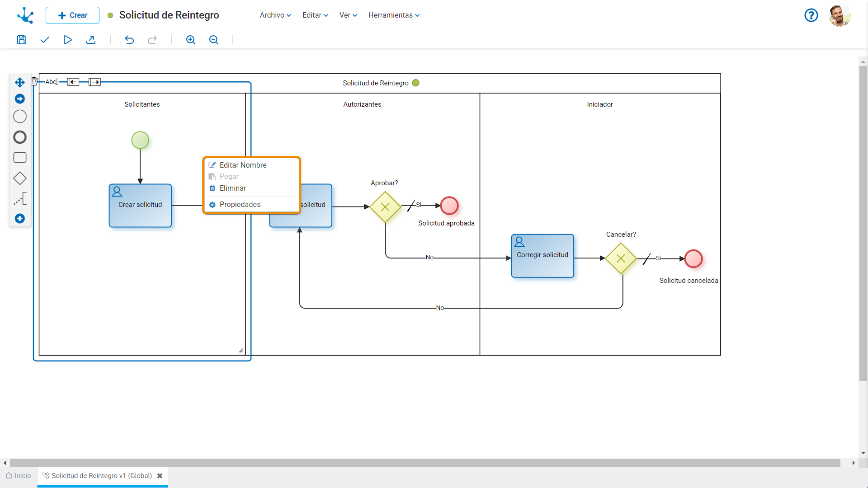Select the end event thick-circle tool

click(20, 137)
